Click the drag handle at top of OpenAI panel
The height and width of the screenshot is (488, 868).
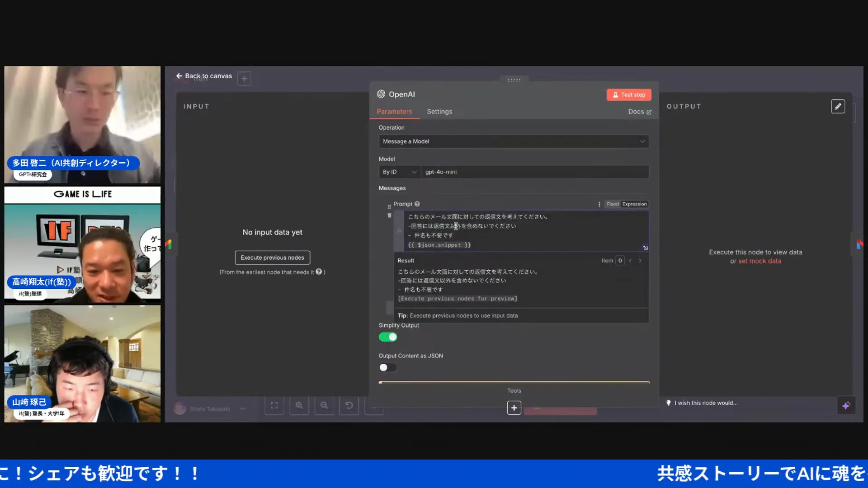[x=514, y=80]
